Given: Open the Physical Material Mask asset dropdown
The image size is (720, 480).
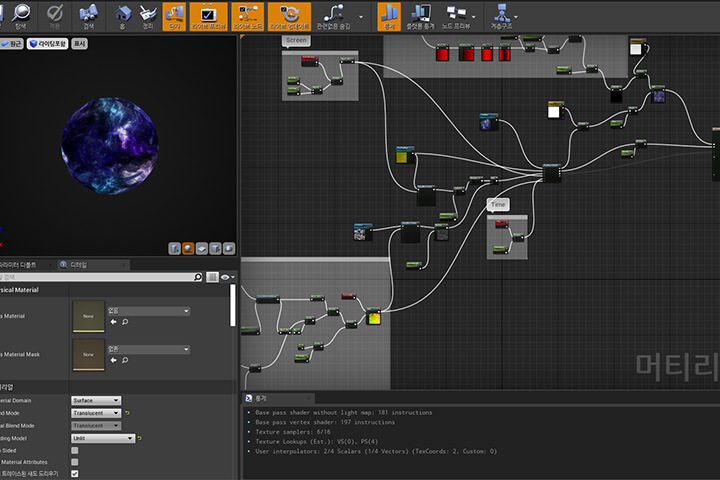Looking at the screenshot, I should (148, 350).
